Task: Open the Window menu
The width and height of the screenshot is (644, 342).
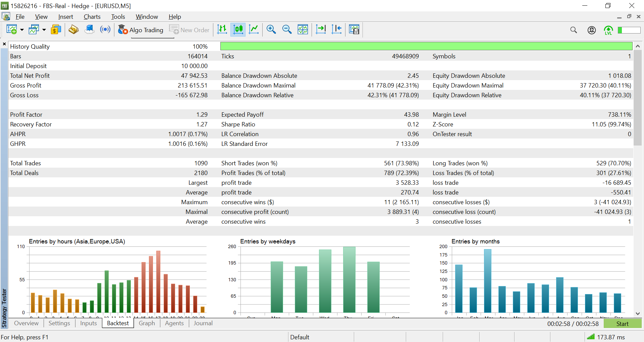Action: click(147, 17)
